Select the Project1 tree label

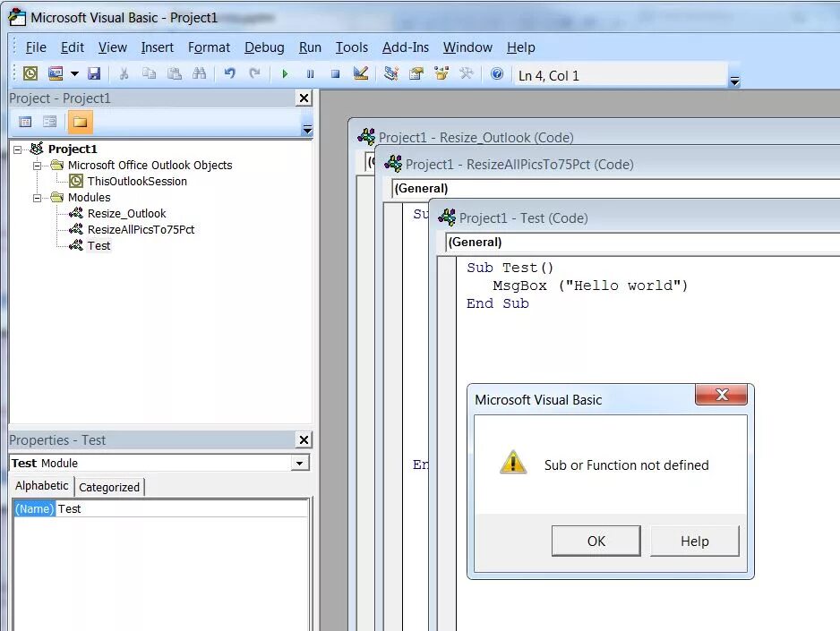[73, 149]
